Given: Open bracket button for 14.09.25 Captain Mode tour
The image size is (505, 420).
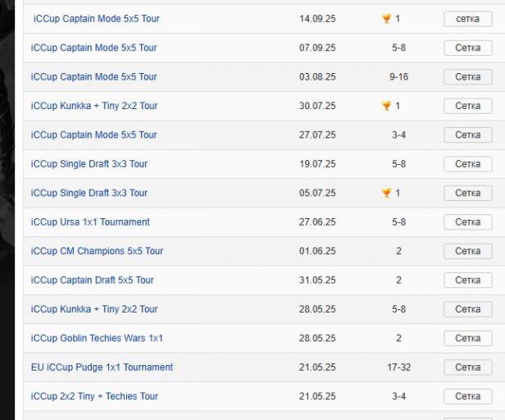Looking at the screenshot, I should tap(467, 18).
